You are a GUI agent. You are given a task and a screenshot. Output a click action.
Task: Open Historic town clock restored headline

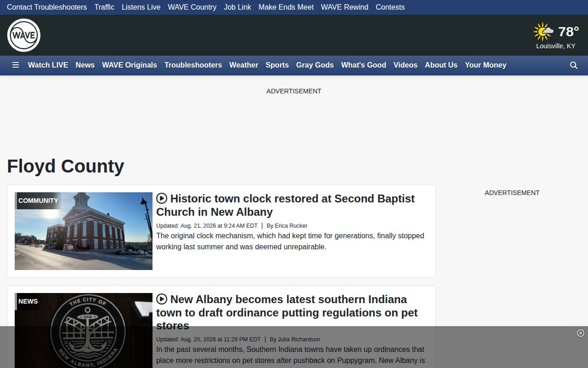point(285,205)
